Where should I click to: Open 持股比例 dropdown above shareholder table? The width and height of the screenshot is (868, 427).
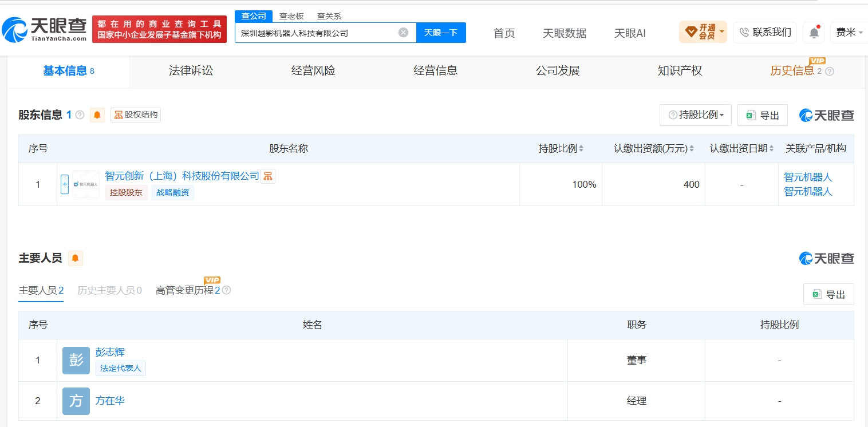[696, 115]
